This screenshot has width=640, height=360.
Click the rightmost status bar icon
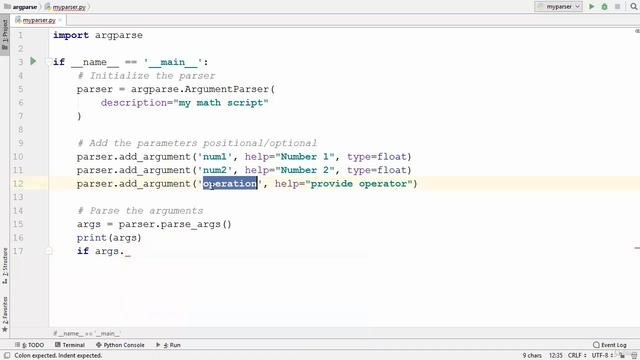634,356
